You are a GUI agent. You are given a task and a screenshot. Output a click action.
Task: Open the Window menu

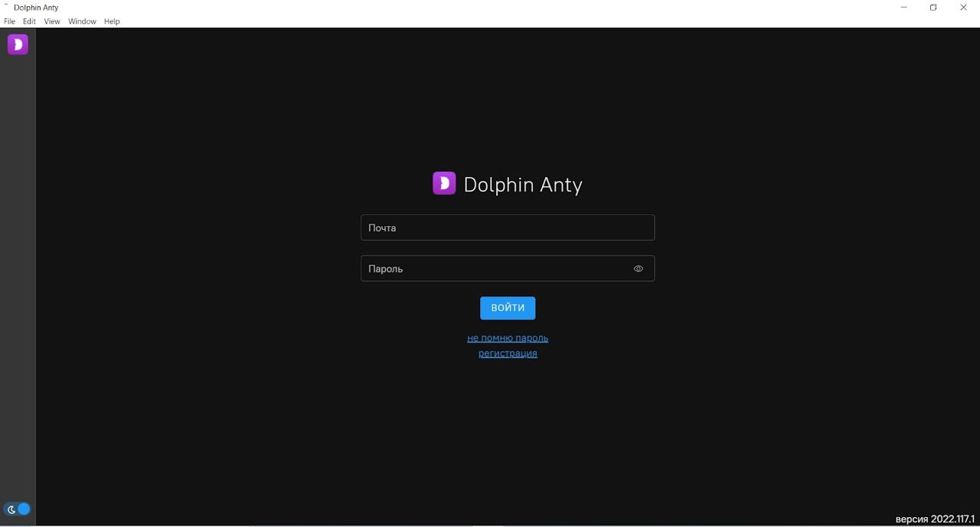tap(82, 21)
